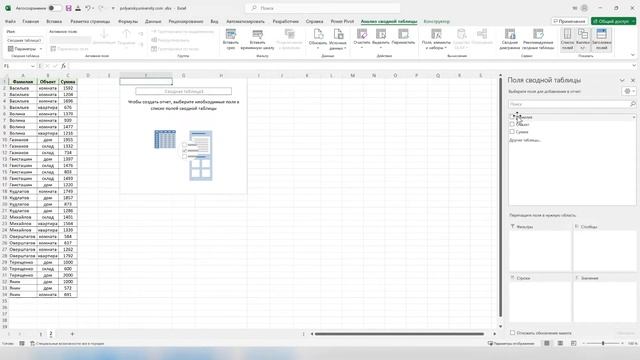Switch to the Формулы tab
This screenshot has width=640, height=360.
[x=128, y=21]
